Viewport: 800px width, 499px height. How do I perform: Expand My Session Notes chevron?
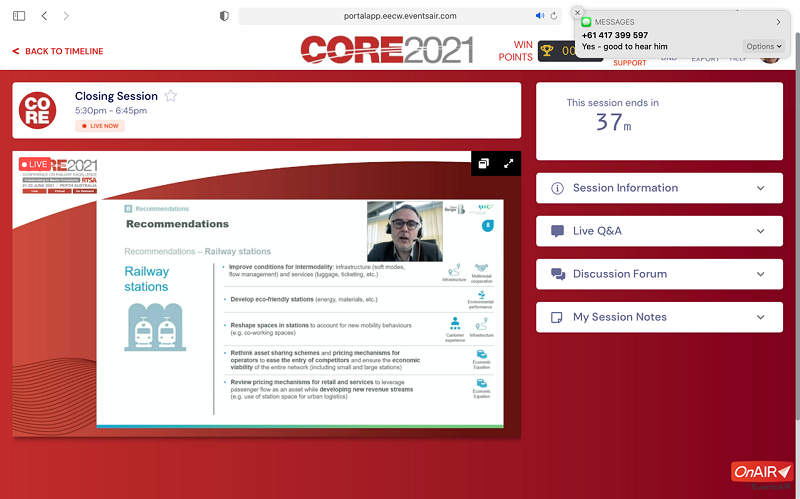click(x=760, y=317)
